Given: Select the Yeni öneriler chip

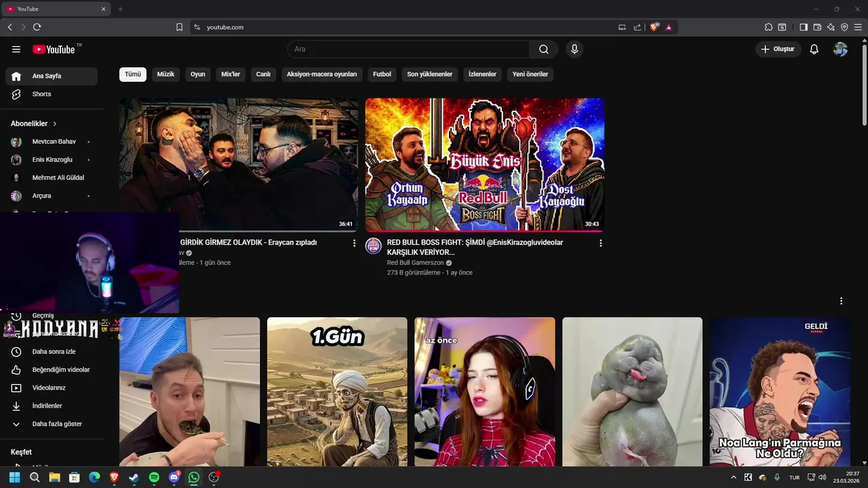Looking at the screenshot, I should pos(530,75).
